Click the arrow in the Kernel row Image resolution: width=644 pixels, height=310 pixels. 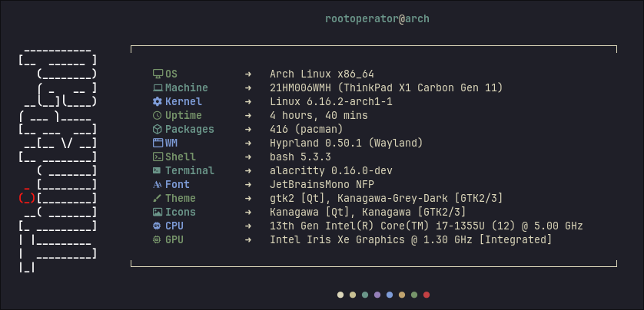tap(248, 102)
